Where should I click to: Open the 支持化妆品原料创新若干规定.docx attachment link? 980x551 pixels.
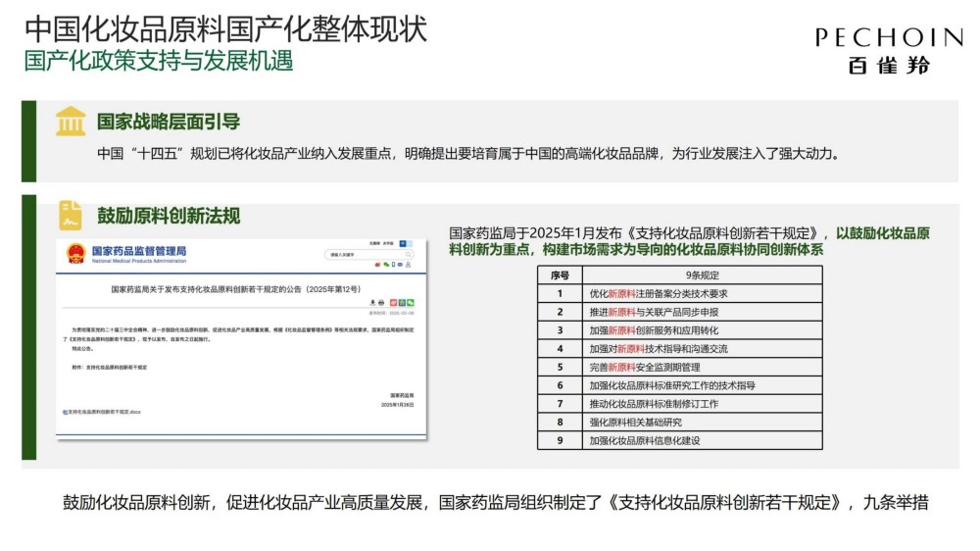pyautogui.click(x=103, y=412)
